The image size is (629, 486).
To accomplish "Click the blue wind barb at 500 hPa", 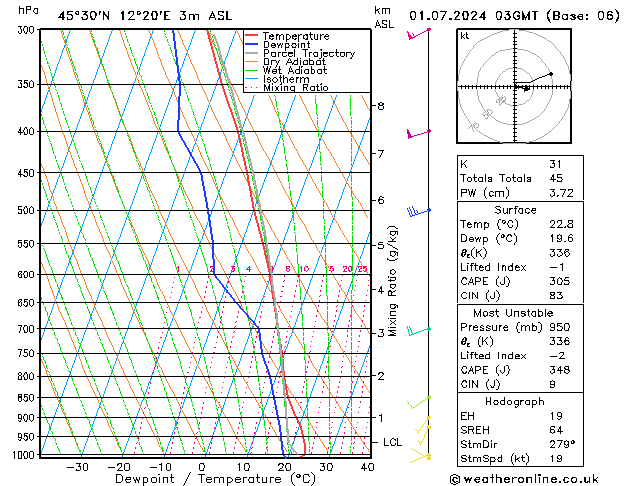I will 418,211.
